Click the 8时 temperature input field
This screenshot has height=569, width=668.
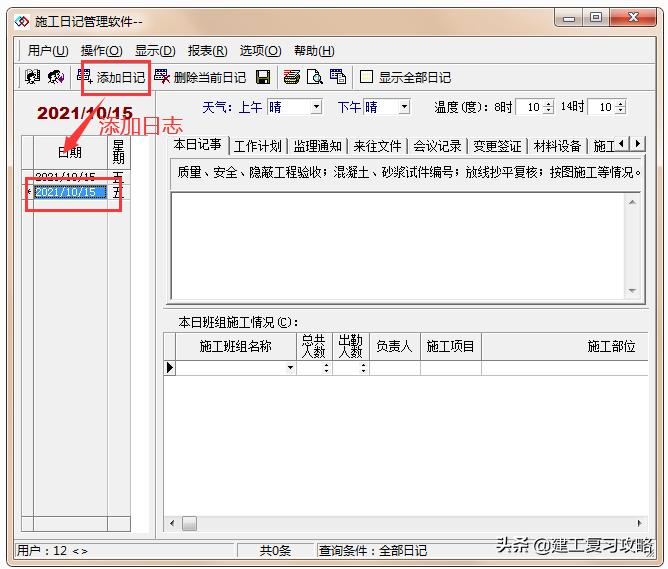[x=530, y=107]
